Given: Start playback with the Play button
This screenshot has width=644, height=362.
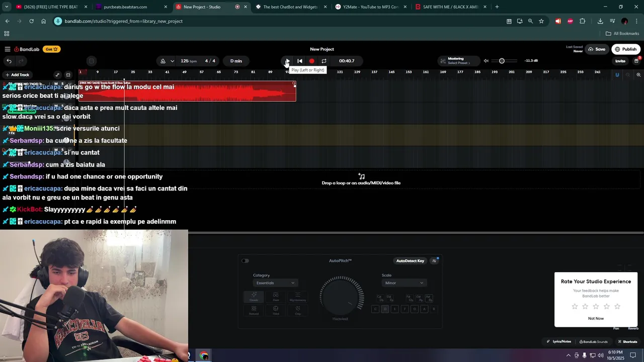Looking at the screenshot, I should 287,61.
